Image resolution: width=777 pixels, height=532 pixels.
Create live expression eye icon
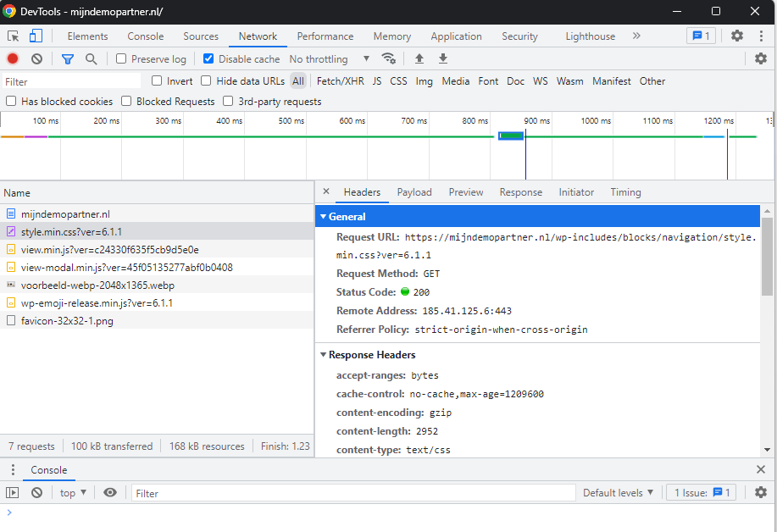coord(110,492)
